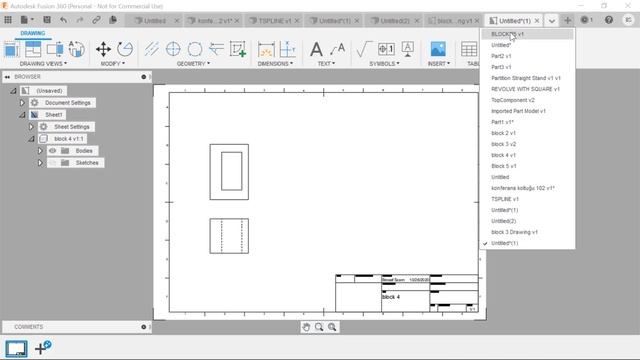The width and height of the screenshot is (640, 360).
Task: Select the Centerline tool
Action: point(151,49)
